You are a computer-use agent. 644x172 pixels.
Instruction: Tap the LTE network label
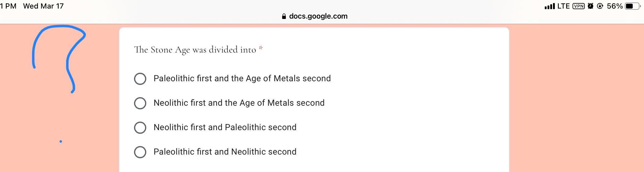pos(563,6)
